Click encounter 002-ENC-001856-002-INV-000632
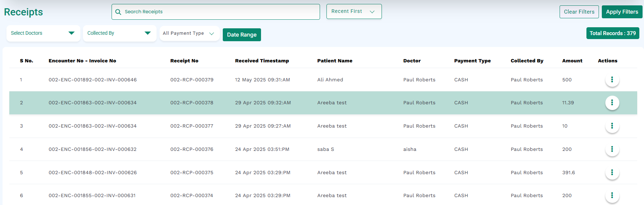The width and height of the screenshot is (644, 205). pyautogui.click(x=93, y=149)
